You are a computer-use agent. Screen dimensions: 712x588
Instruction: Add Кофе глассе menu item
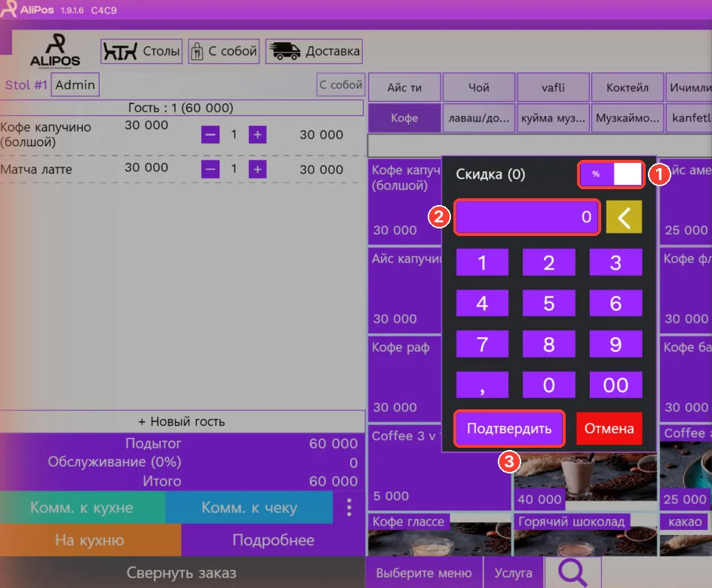point(439,534)
